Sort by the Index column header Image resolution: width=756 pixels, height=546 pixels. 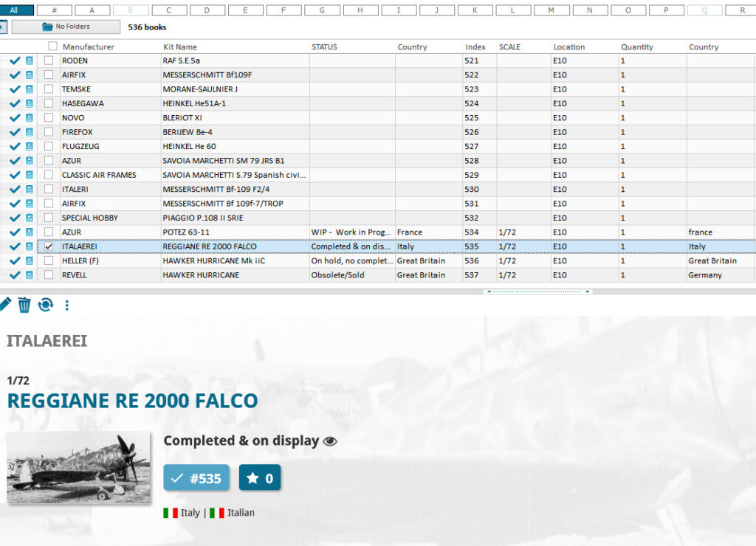pos(475,46)
